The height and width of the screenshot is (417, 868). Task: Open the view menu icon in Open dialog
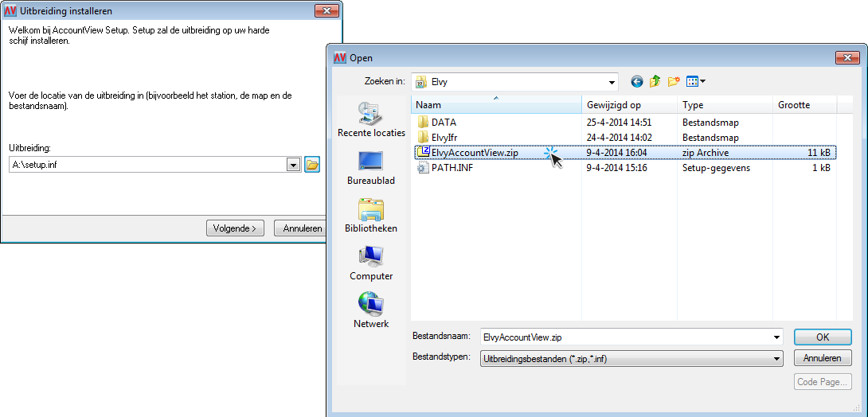696,82
